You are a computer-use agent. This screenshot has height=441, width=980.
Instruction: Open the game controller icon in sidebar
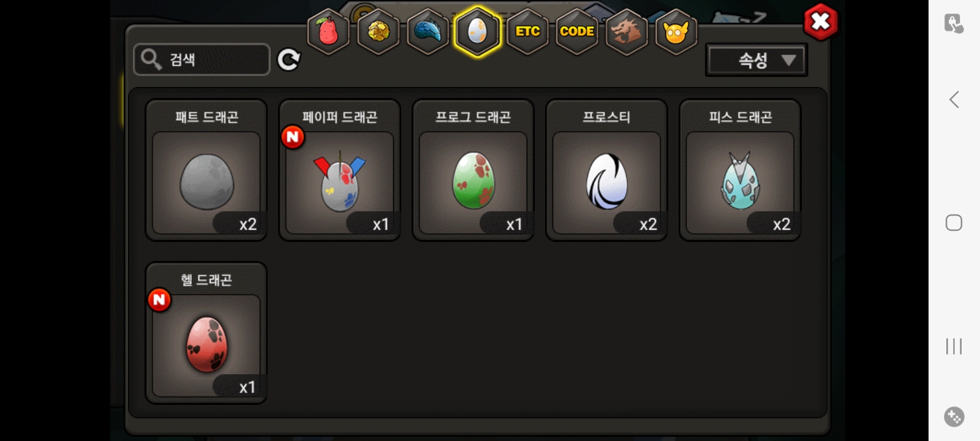point(954,417)
